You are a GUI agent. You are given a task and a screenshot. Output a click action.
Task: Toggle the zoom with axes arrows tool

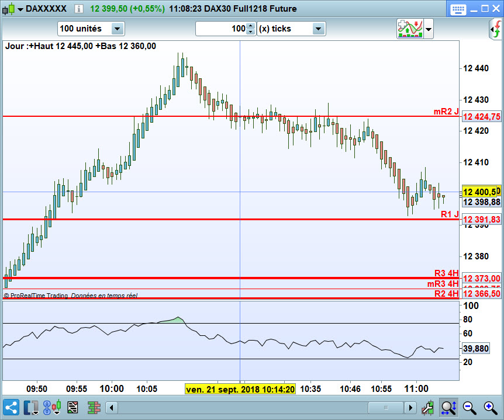(x=448, y=408)
